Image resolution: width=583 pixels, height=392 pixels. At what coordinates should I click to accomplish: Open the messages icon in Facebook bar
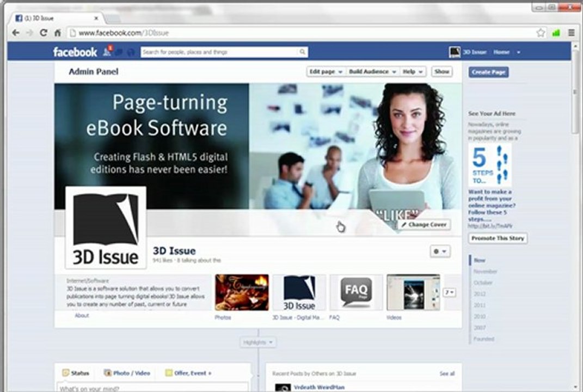coord(119,52)
